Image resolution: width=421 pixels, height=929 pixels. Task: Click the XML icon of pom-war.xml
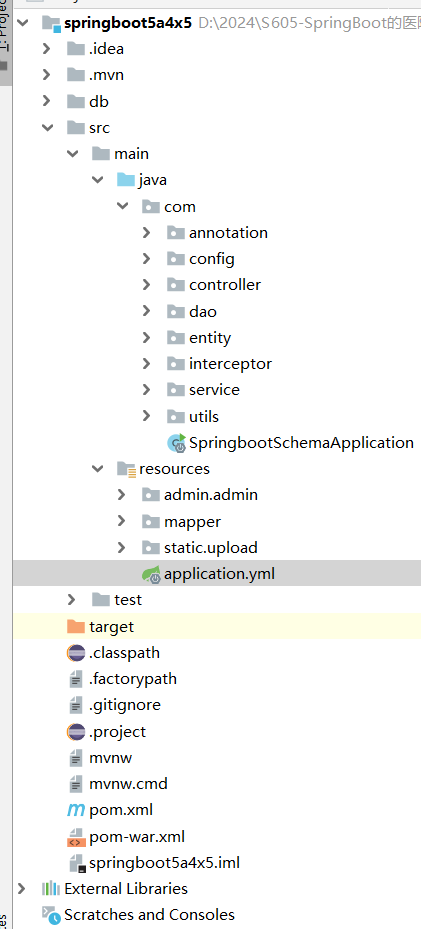point(76,837)
